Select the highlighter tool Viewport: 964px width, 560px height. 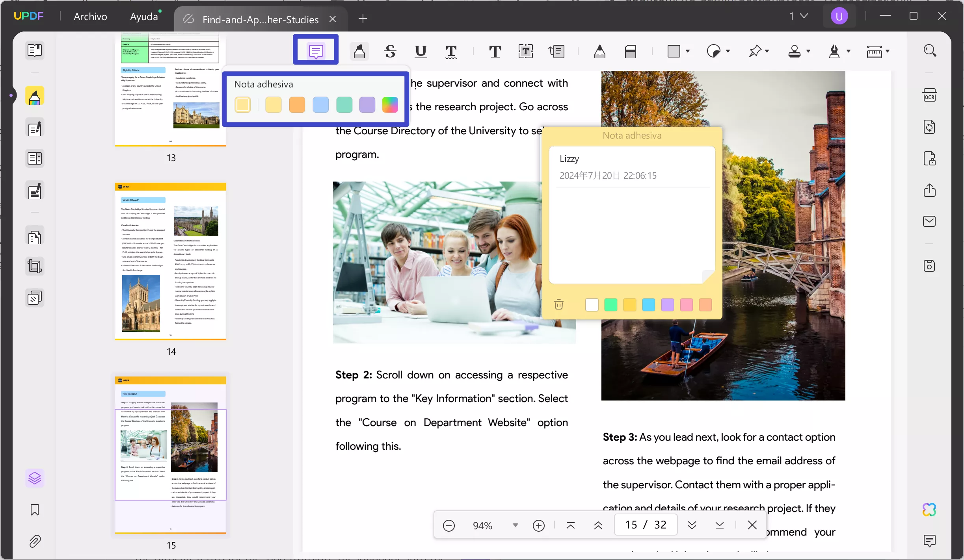click(359, 51)
